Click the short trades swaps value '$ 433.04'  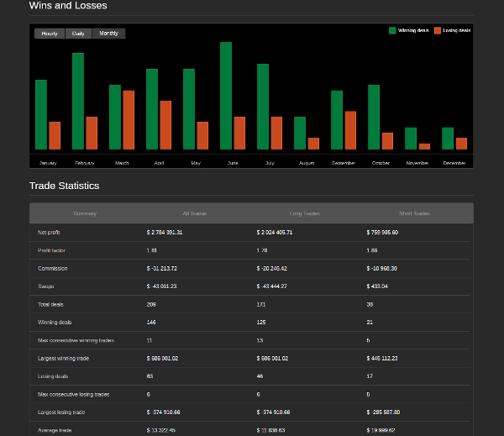tap(377, 286)
